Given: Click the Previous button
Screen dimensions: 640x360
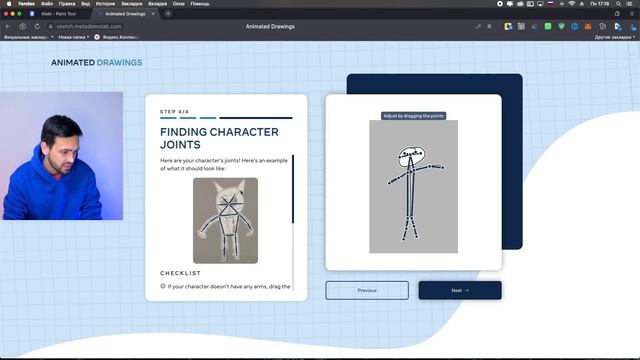Looking at the screenshot, I should (x=367, y=290).
